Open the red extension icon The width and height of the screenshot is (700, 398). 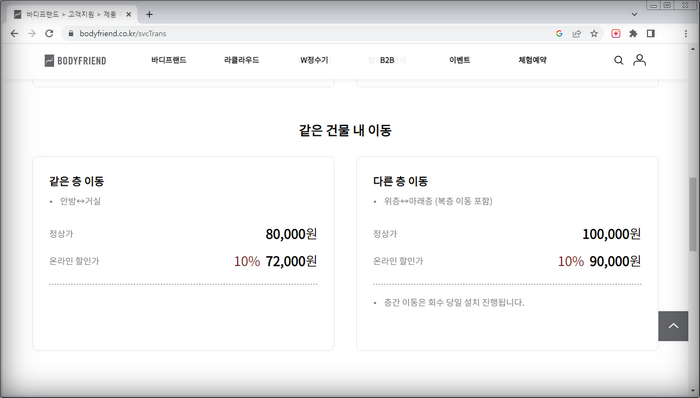pos(616,33)
